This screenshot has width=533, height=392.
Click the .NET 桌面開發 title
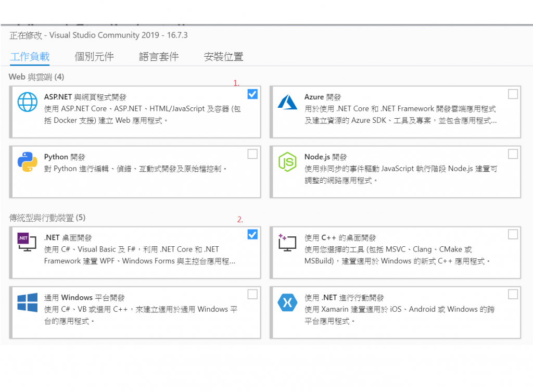[x=68, y=238]
